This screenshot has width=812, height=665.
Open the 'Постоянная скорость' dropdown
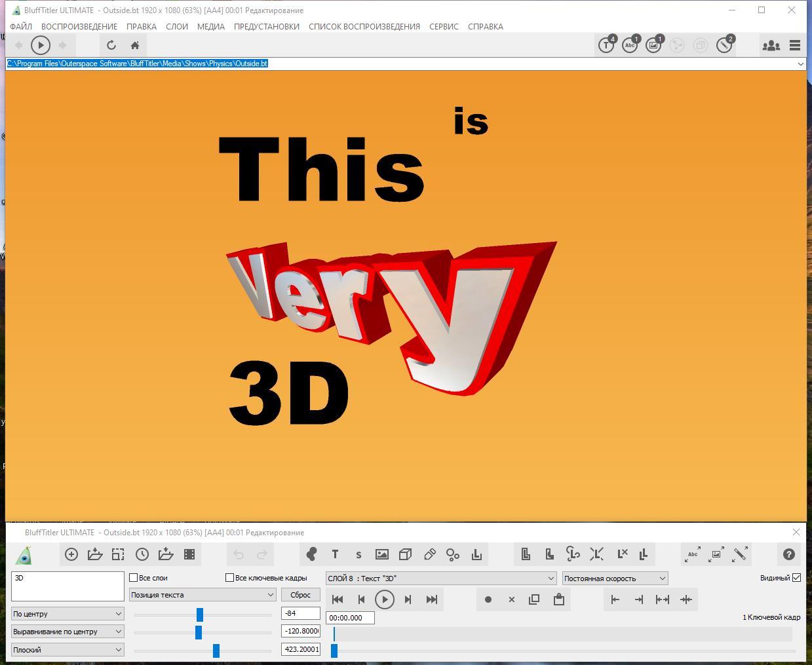[615, 579]
